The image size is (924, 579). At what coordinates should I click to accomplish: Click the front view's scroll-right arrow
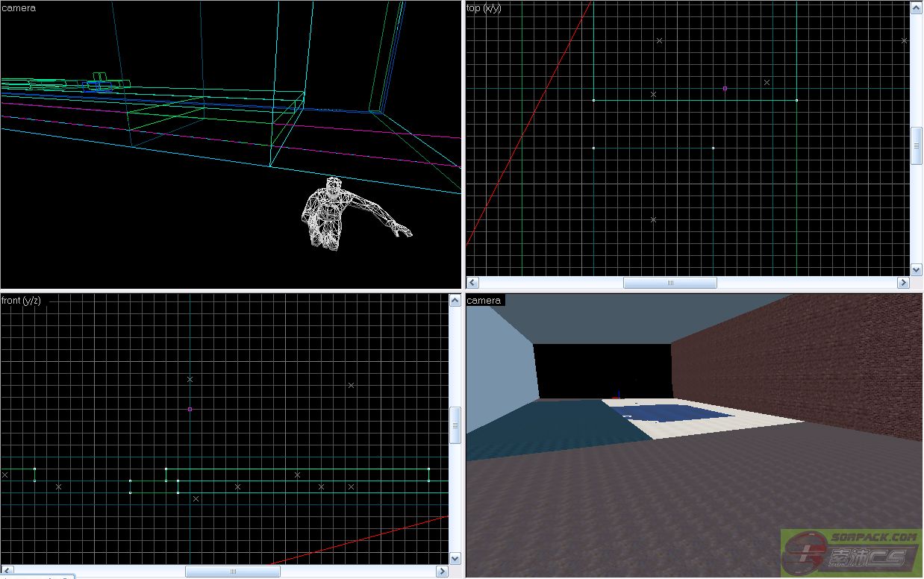tap(442, 572)
